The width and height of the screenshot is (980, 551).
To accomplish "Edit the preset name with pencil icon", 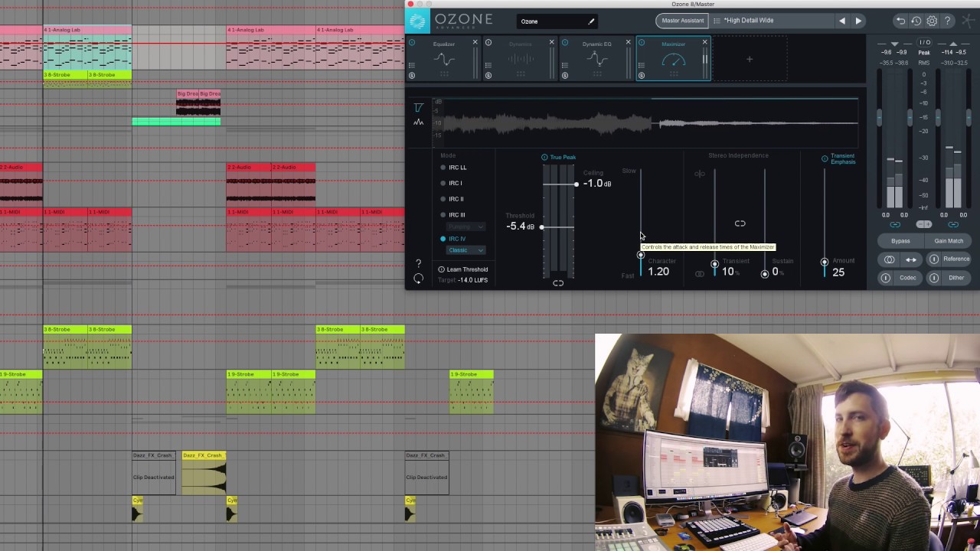I will click(x=591, y=21).
